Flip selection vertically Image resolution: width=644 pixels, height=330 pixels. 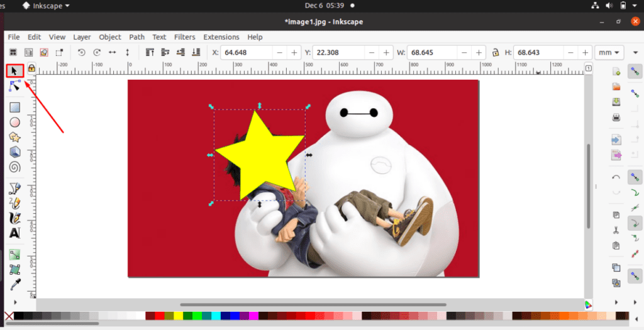click(x=127, y=53)
